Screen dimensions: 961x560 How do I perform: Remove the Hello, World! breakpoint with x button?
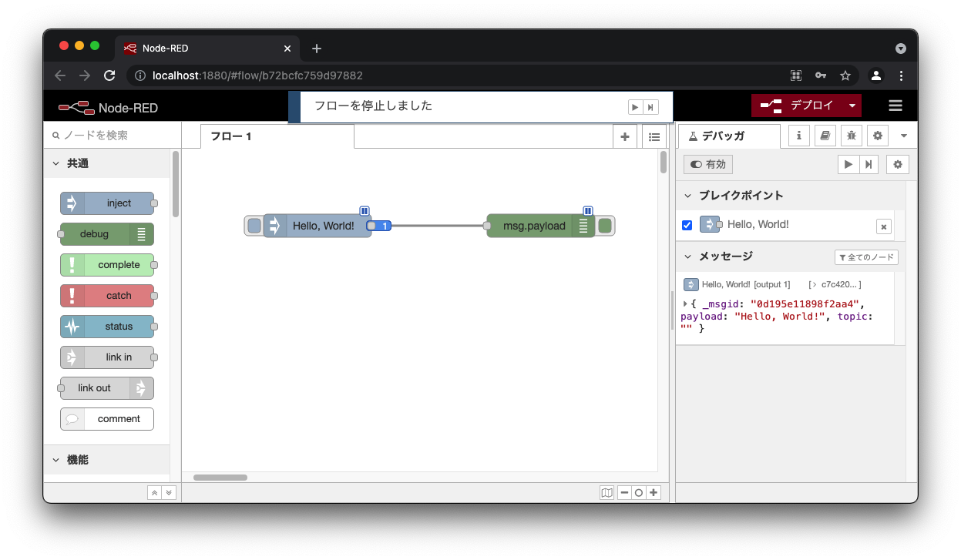(x=884, y=226)
